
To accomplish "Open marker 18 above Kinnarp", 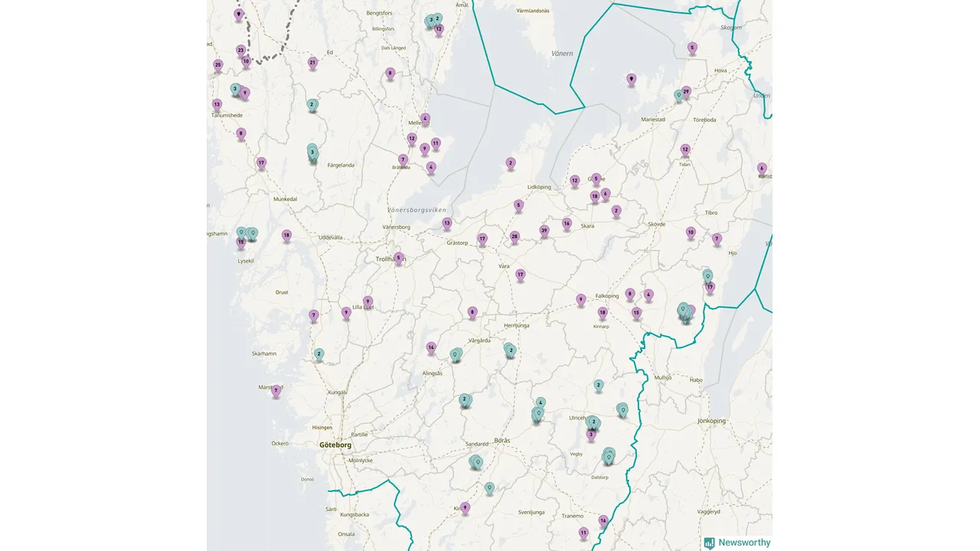I will (603, 313).
